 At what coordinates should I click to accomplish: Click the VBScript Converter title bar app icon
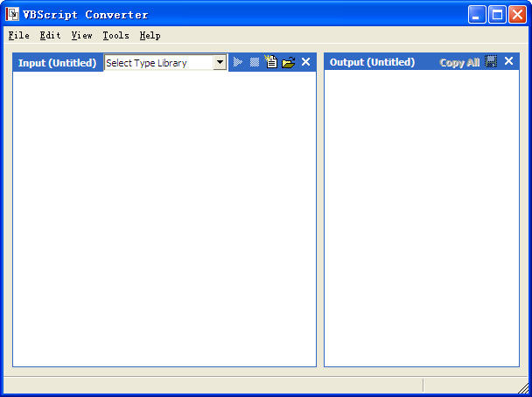(x=12, y=14)
